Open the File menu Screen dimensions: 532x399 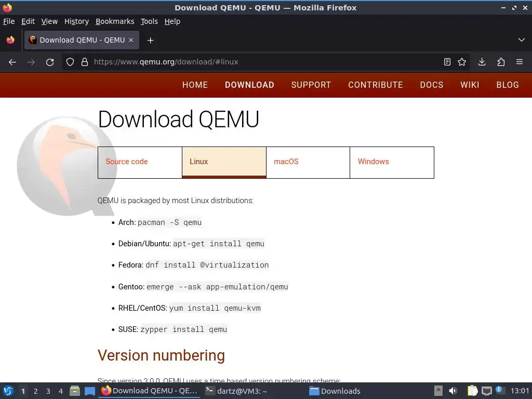point(9,21)
